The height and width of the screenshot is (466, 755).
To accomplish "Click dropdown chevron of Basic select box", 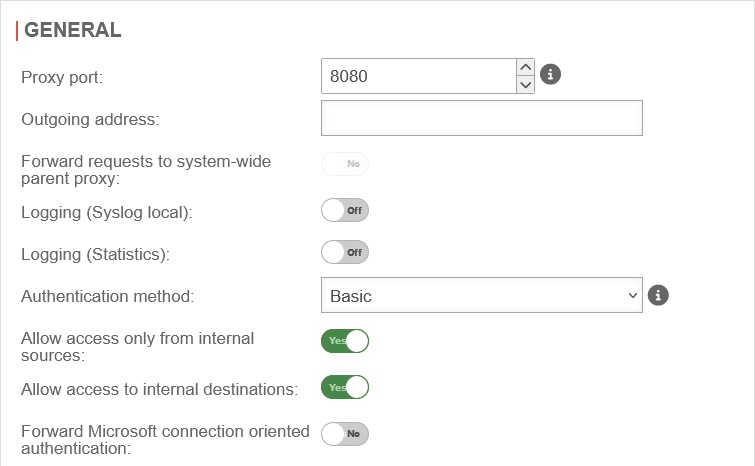I will [631, 296].
